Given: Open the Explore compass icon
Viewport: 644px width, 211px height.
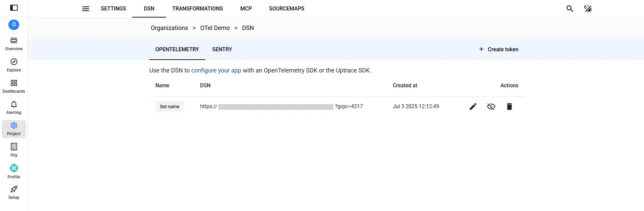Looking at the screenshot, I should 14,62.
